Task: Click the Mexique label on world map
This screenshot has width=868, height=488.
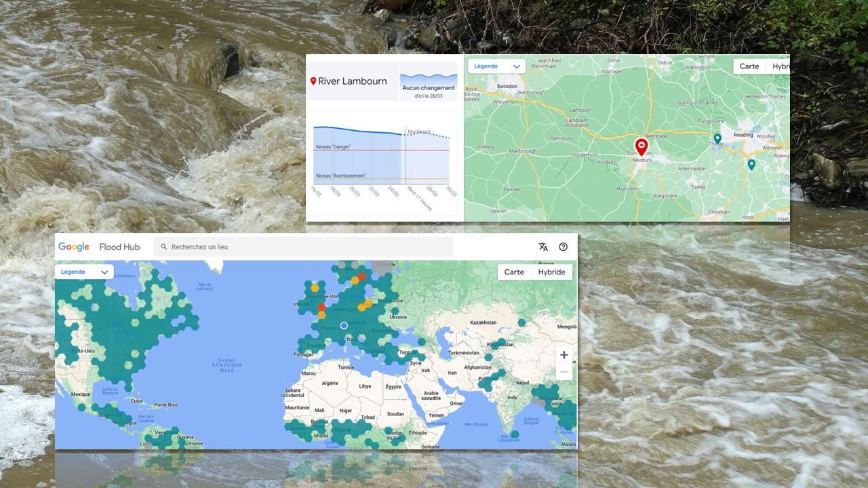Action: coord(81,394)
